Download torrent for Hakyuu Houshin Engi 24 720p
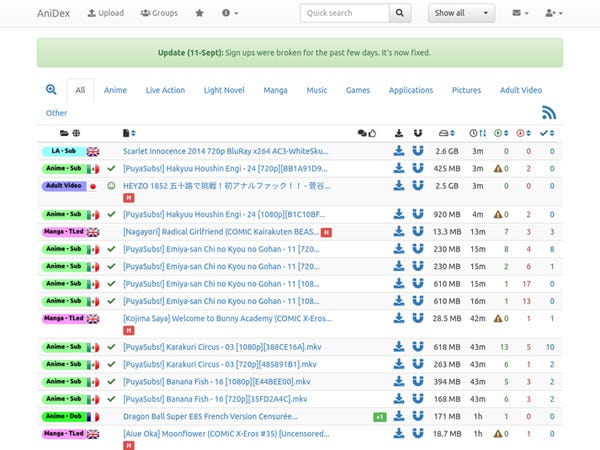This screenshot has height=450, width=600. tap(399, 168)
